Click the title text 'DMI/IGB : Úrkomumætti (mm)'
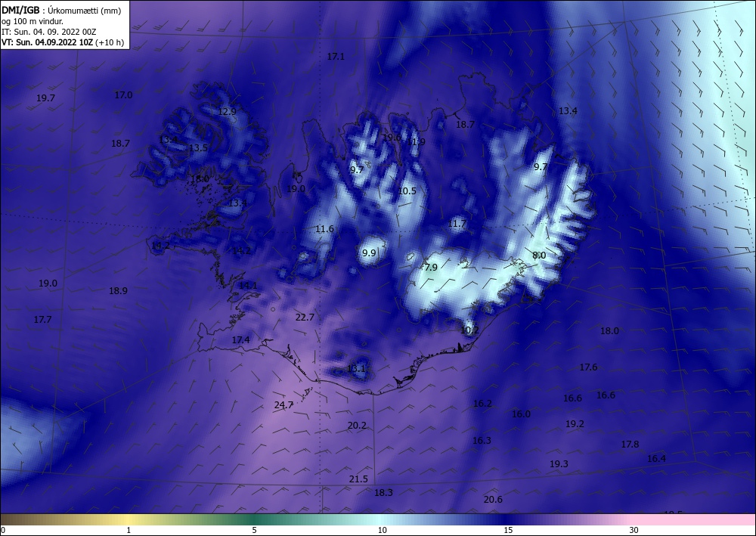This screenshot has width=756, height=536. (x=61, y=11)
